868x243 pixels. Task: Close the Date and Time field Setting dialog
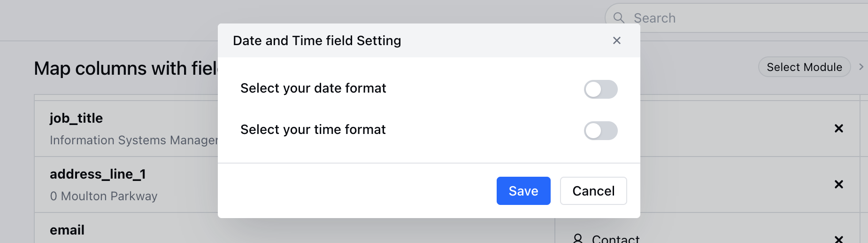(617, 41)
